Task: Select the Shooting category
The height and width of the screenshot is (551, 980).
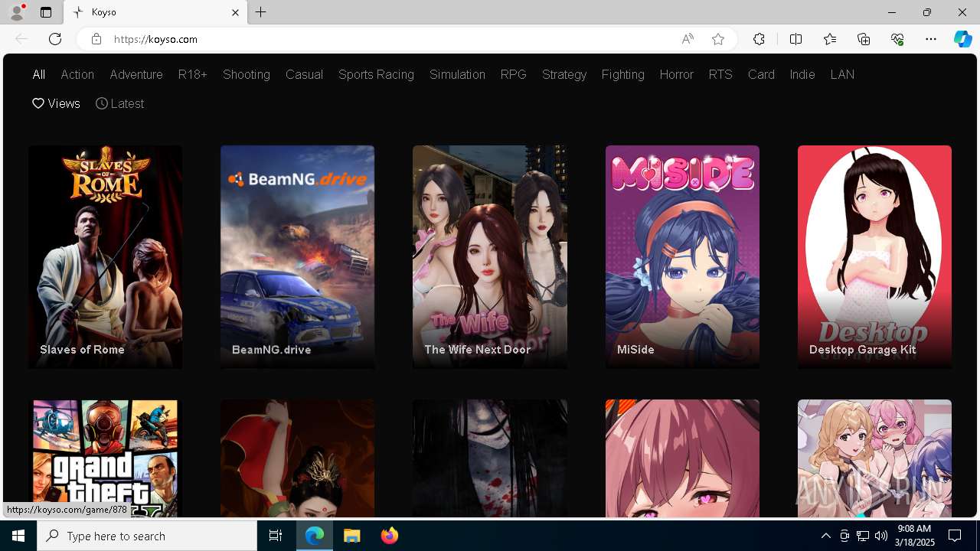Action: (247, 74)
